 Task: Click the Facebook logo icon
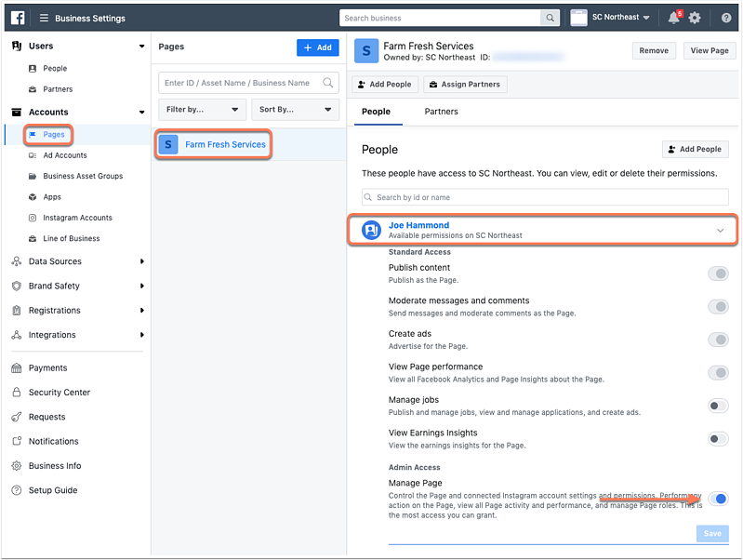point(18,18)
